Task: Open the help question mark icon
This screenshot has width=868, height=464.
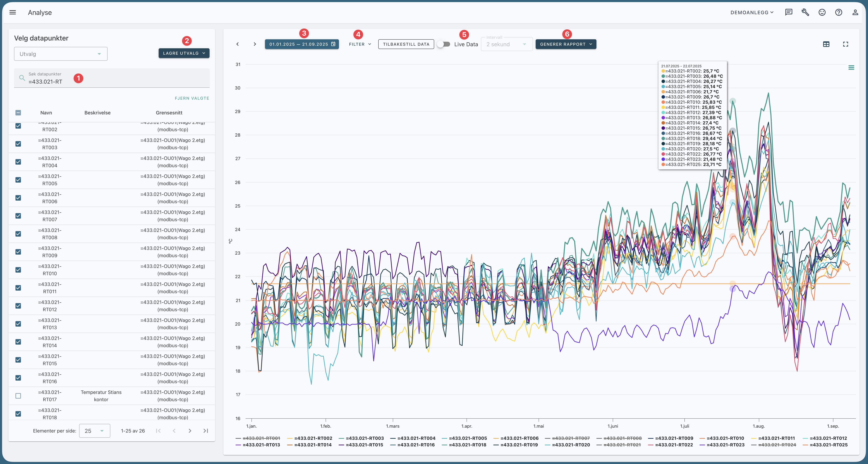Action: 838,12
